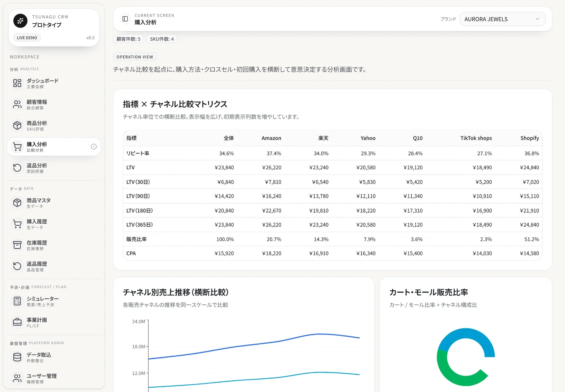Click the Q10 column header
The width and height of the screenshot is (565, 392).
(x=418, y=138)
